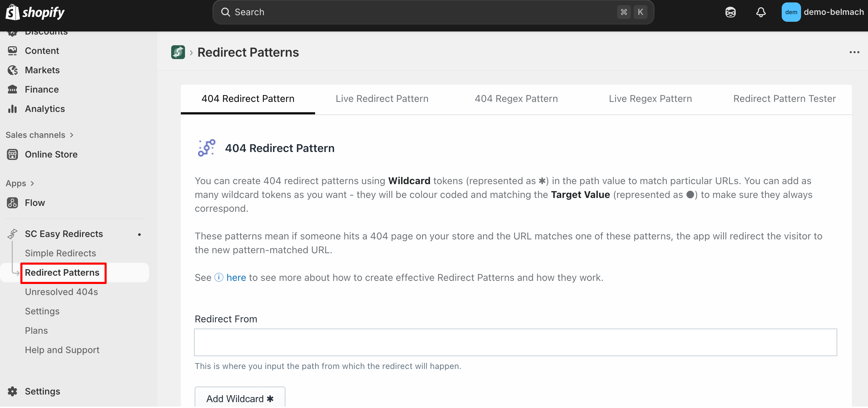The height and width of the screenshot is (408, 868).
Task: Open the Flow app icon
Action: click(12, 203)
